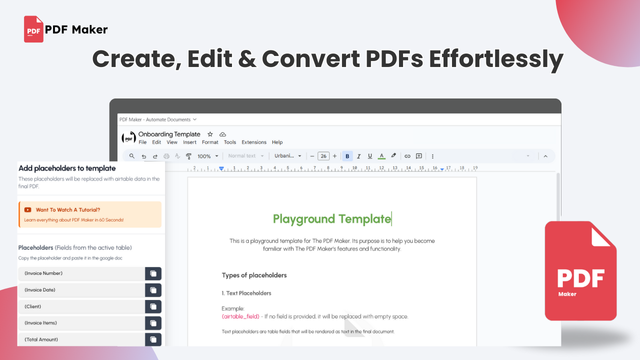The image size is (640, 360).
Task: Open the Tools menu
Action: pos(230,142)
